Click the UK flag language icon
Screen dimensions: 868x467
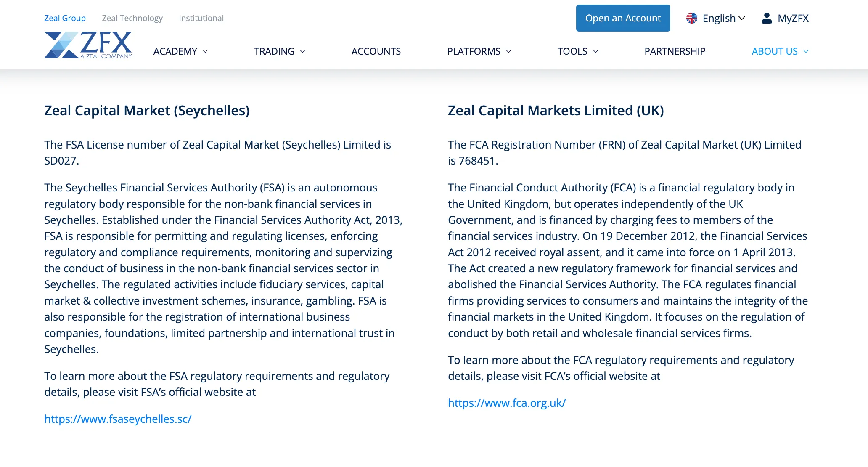click(x=691, y=18)
